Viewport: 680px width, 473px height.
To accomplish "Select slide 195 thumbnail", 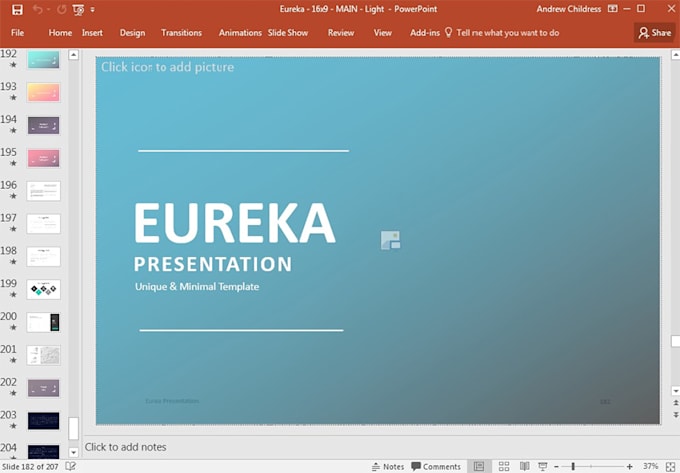I will 43,158.
